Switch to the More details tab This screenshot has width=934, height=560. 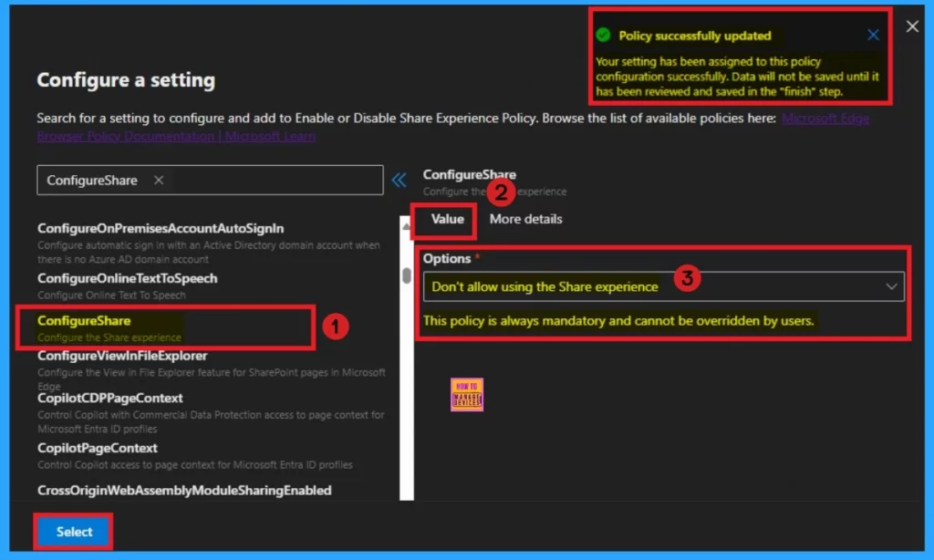(x=525, y=219)
